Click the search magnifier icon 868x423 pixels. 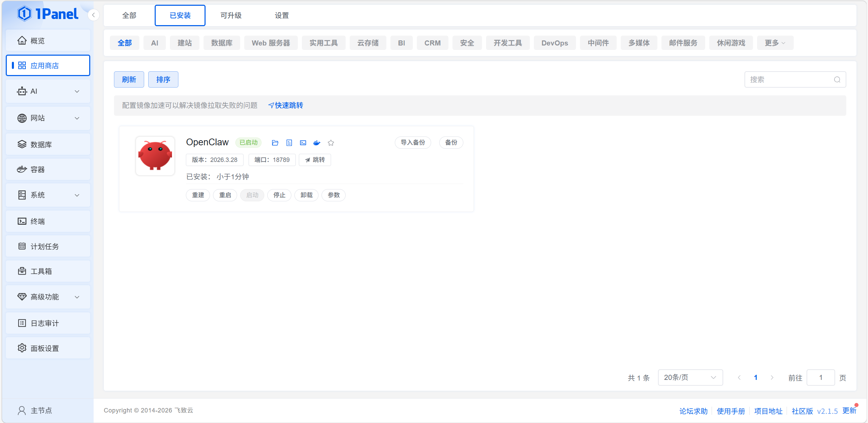point(837,79)
